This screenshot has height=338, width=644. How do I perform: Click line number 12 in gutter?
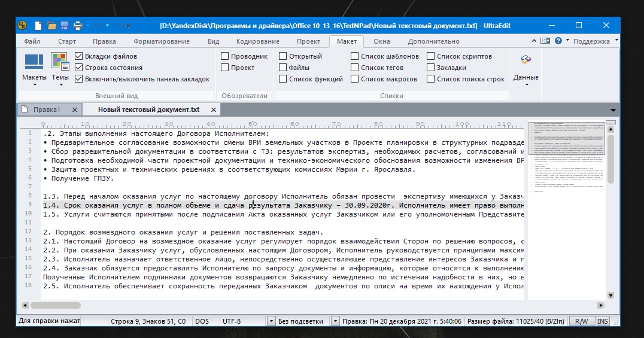click(28, 232)
